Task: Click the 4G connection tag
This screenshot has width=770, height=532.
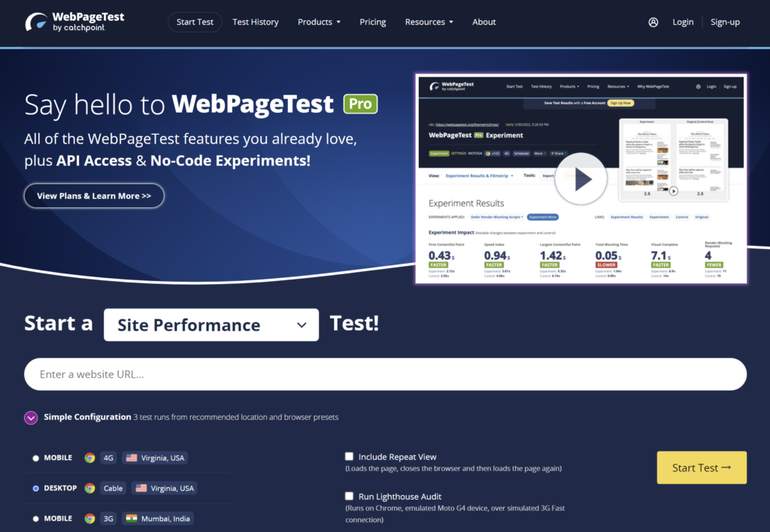Action: point(108,458)
